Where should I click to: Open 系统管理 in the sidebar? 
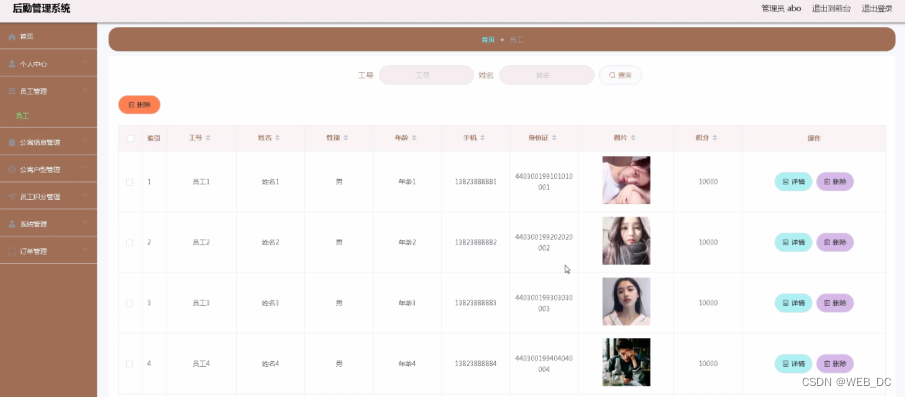[x=49, y=224]
